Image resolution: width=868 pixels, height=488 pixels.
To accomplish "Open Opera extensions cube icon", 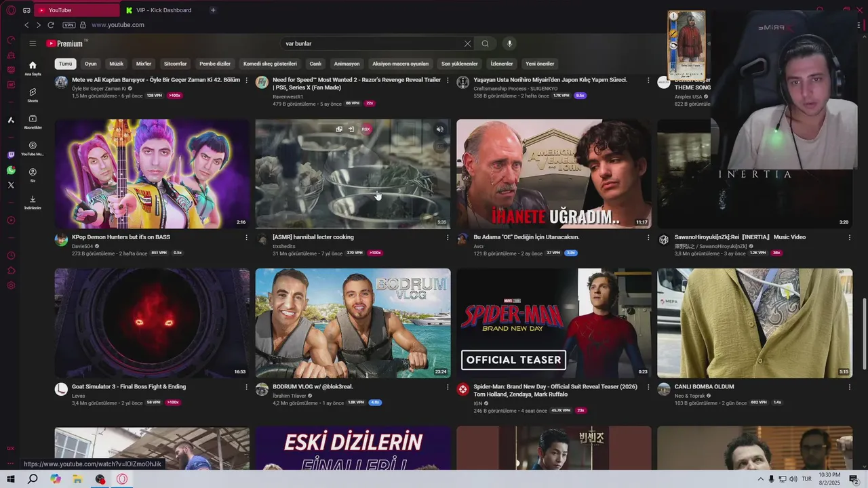I will 11,270.
